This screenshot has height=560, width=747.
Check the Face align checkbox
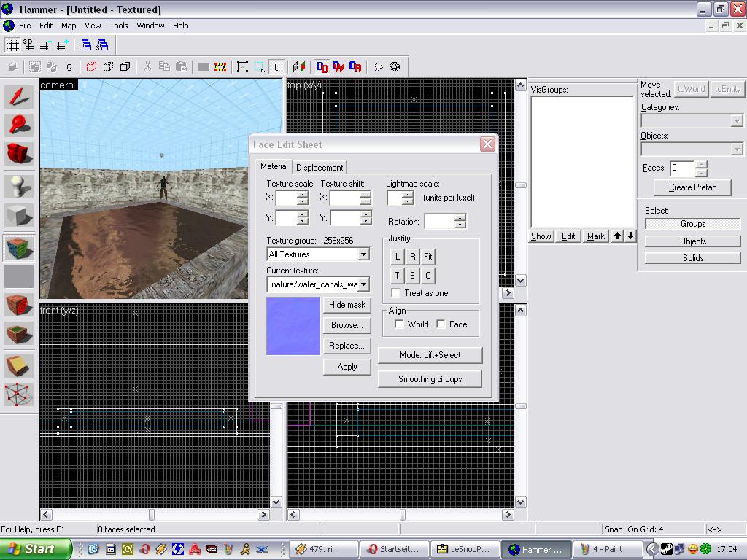click(x=441, y=324)
